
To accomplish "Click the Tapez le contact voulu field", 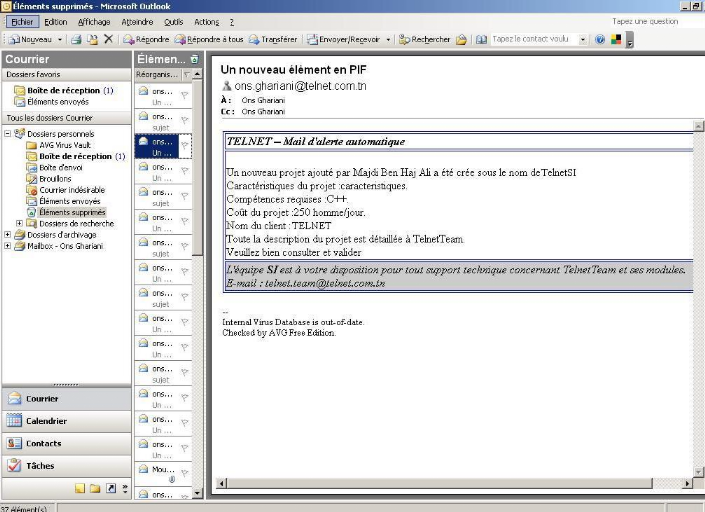I will [535, 39].
